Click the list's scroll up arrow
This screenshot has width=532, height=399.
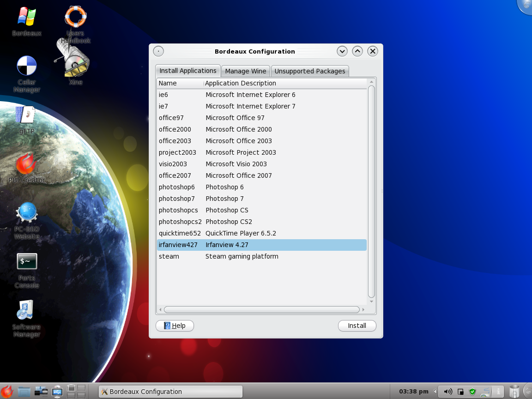pos(371,82)
